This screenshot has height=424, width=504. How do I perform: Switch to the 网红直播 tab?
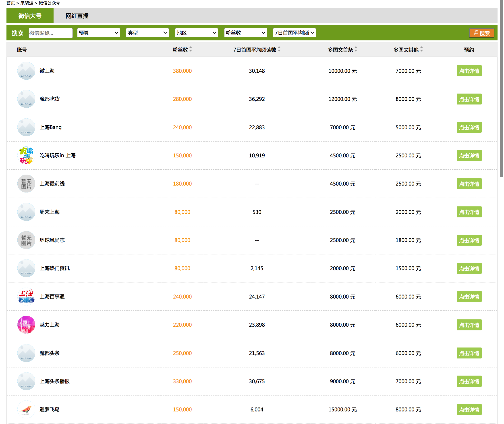(77, 16)
